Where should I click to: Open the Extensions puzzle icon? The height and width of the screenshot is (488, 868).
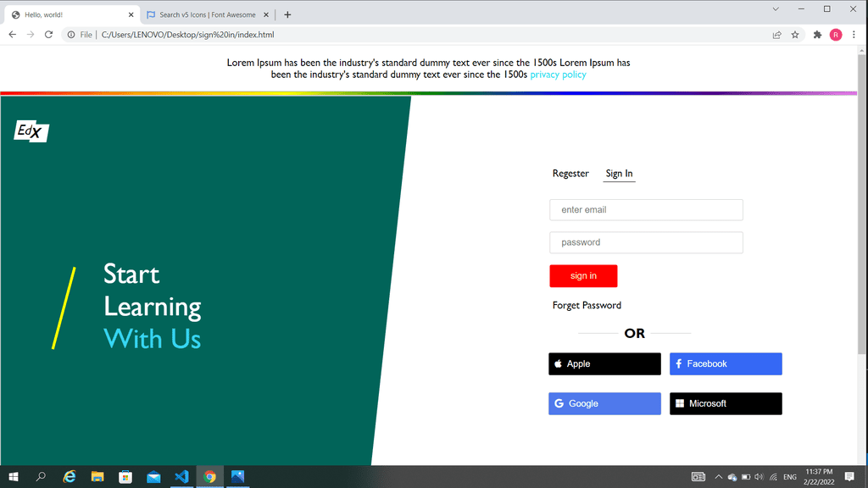[x=817, y=35]
